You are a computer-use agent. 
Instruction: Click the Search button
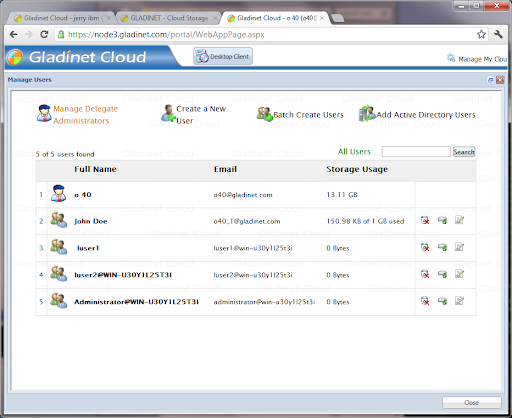(464, 152)
